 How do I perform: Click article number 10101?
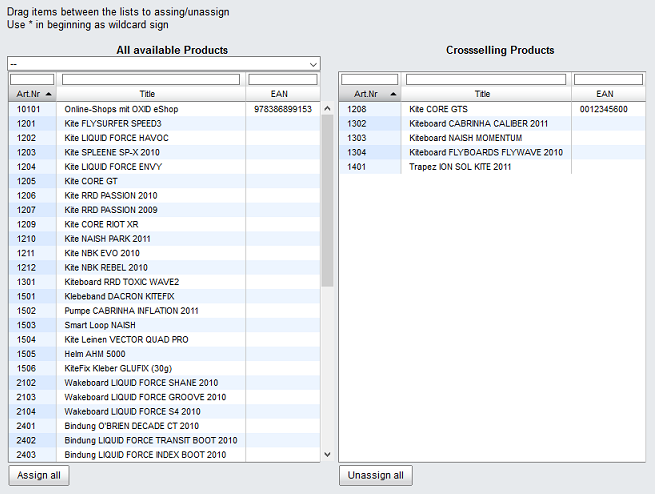pos(28,109)
